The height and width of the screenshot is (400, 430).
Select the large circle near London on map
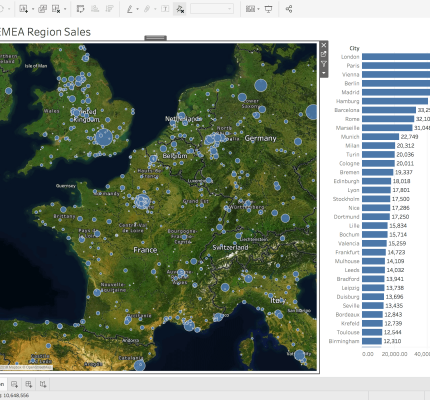pyautogui.click(x=104, y=137)
